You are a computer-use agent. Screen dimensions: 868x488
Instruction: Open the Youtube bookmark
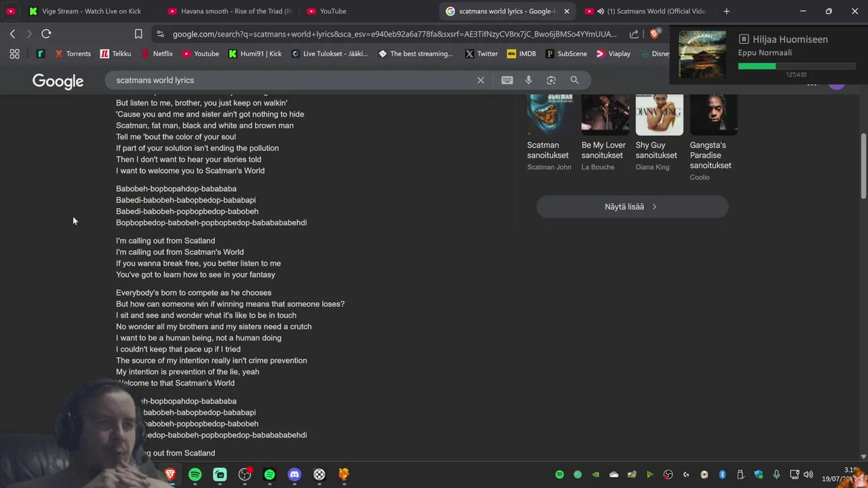(x=200, y=54)
